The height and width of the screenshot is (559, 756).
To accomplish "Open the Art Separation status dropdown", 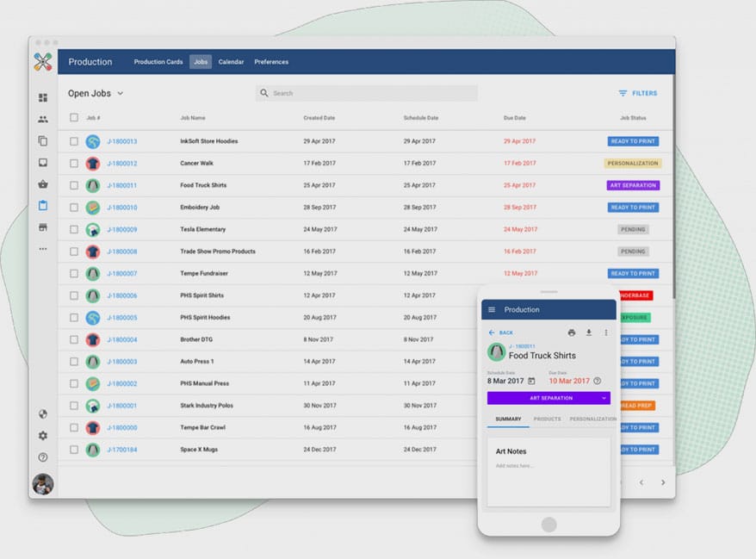I will click(x=548, y=398).
